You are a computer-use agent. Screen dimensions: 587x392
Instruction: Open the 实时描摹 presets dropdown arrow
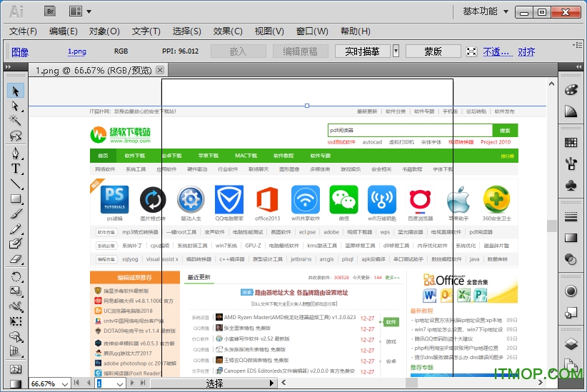pyautogui.click(x=396, y=51)
